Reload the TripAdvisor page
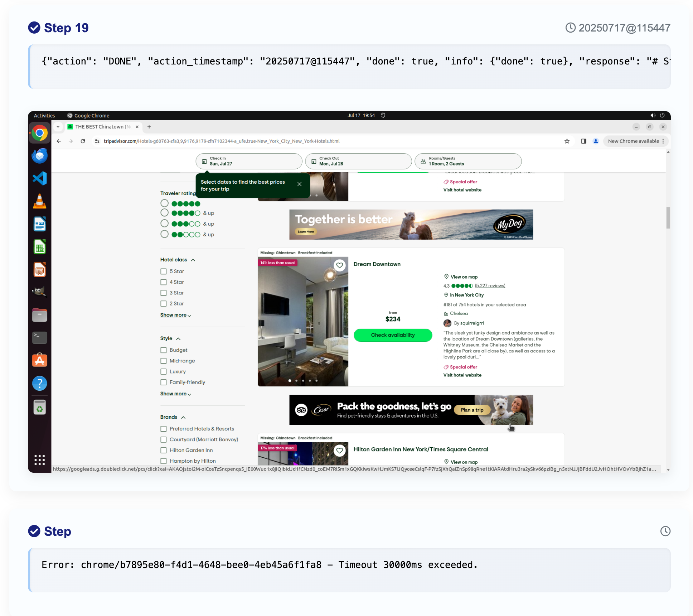 point(83,141)
